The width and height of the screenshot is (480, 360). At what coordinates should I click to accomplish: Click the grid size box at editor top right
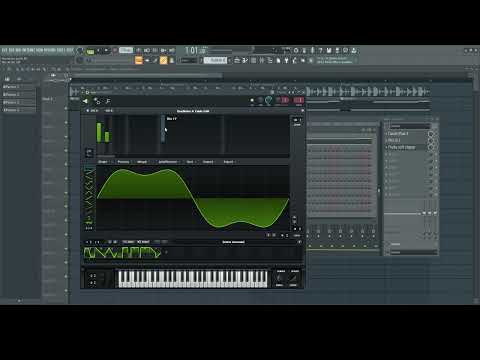tap(297, 120)
